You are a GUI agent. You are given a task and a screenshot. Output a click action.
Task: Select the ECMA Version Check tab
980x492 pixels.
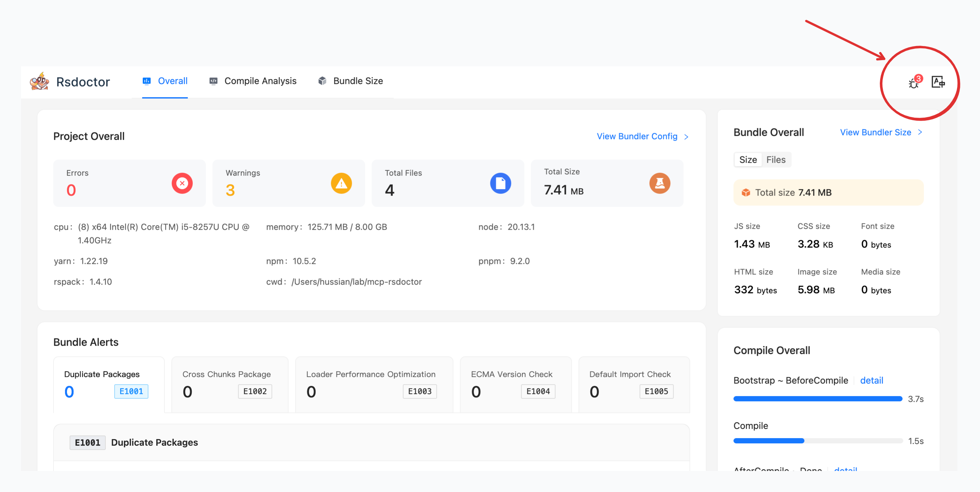516,385
